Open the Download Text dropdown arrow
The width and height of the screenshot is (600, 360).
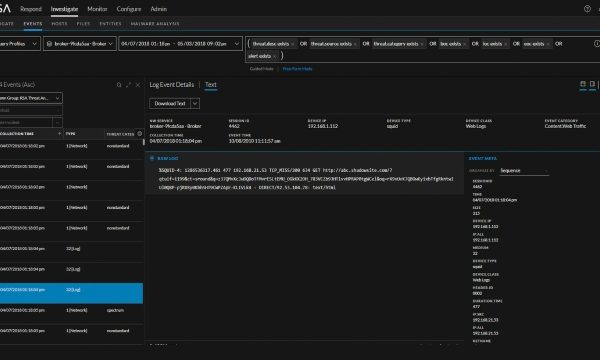tap(195, 103)
